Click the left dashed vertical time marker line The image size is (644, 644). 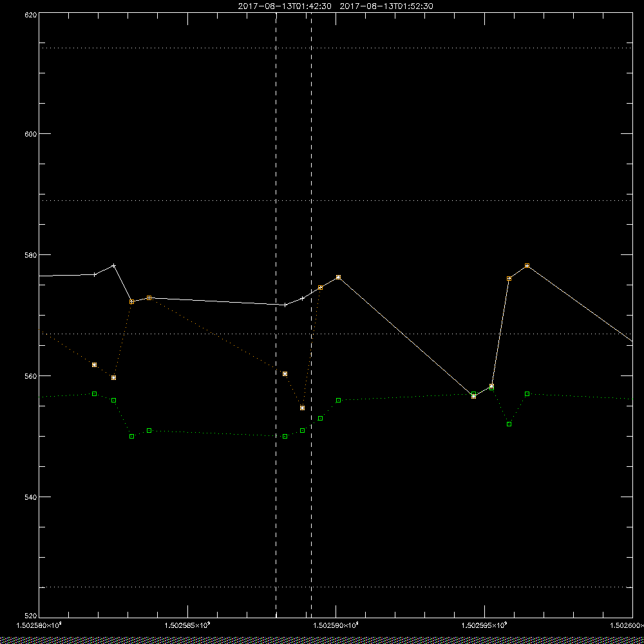pos(276,315)
